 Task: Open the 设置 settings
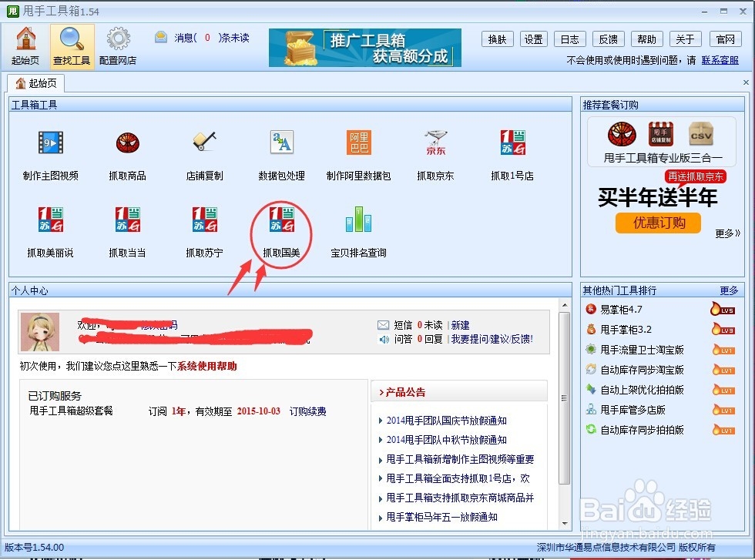point(533,39)
